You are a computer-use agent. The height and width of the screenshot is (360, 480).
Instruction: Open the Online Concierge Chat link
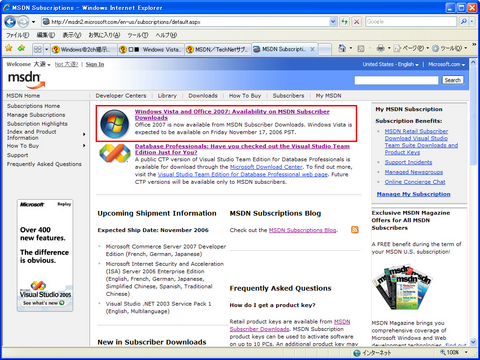415,182
